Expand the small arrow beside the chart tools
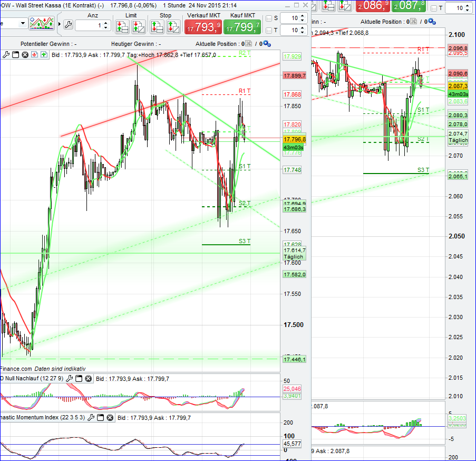This screenshot has height=461, width=476. tap(60, 24)
